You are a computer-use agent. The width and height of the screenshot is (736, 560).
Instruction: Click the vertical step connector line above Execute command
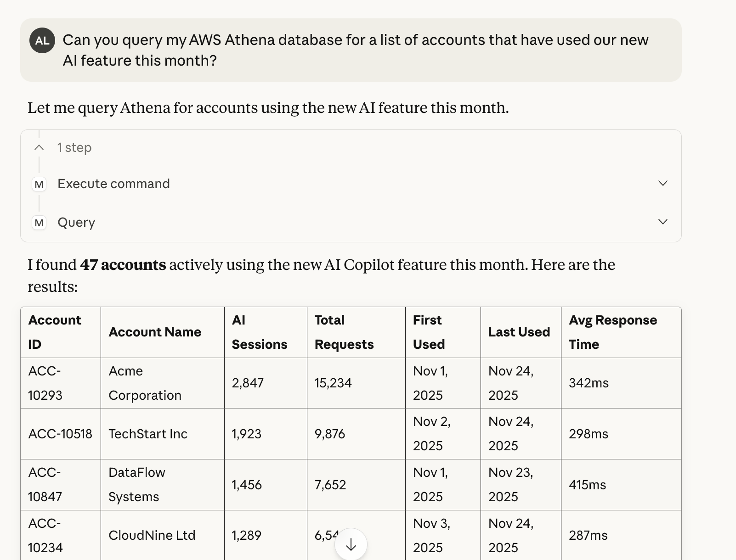pyautogui.click(x=39, y=165)
